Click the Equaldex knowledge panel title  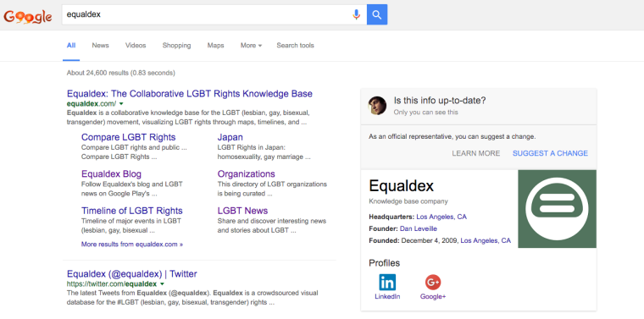point(402,186)
